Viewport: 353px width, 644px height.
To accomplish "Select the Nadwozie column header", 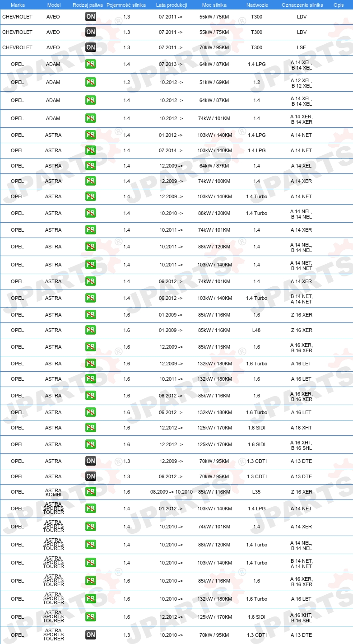I will pyautogui.click(x=257, y=5).
